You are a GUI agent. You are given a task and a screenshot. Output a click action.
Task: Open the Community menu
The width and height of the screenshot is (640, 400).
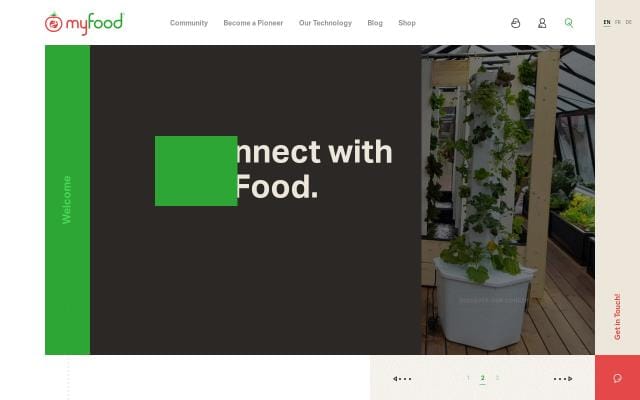coord(189,23)
